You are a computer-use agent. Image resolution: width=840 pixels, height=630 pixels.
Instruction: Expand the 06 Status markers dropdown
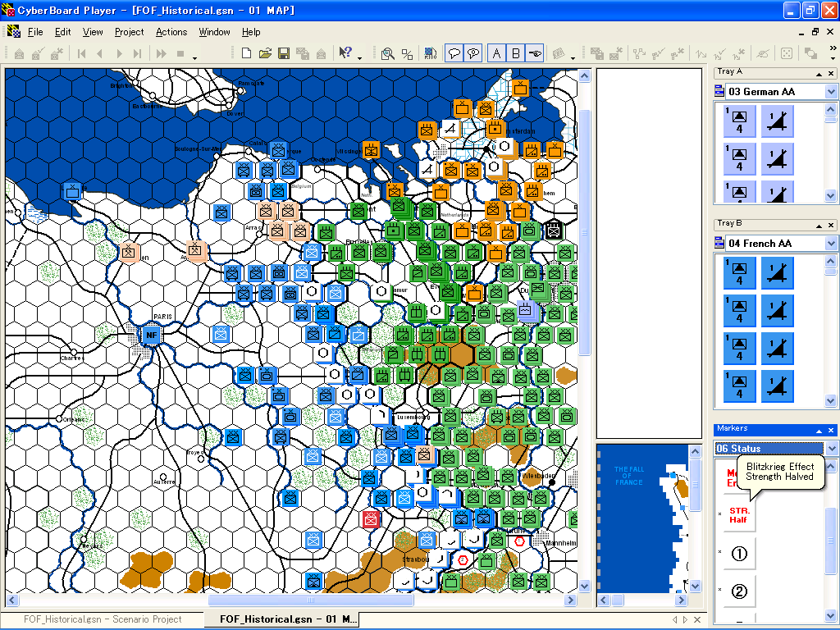tap(832, 449)
